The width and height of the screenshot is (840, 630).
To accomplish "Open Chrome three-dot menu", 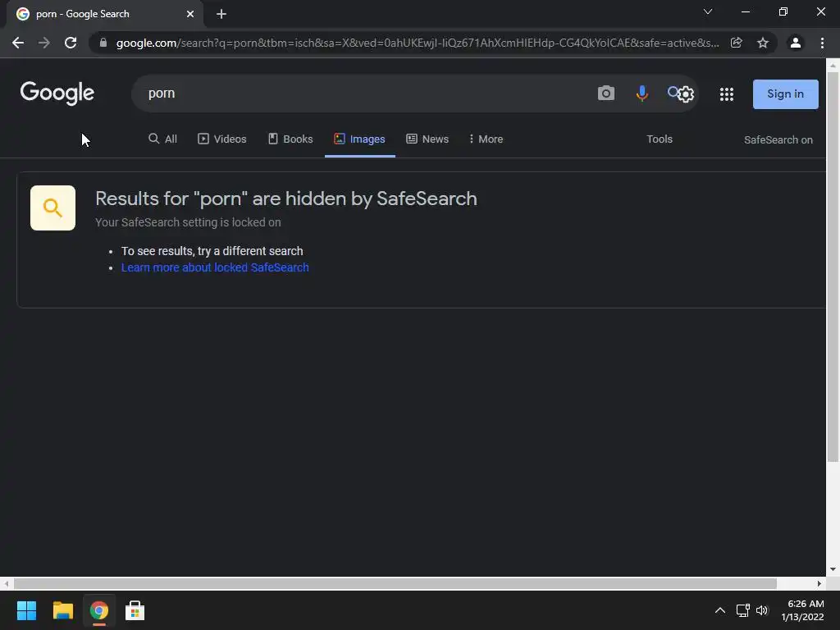I will tap(822, 43).
